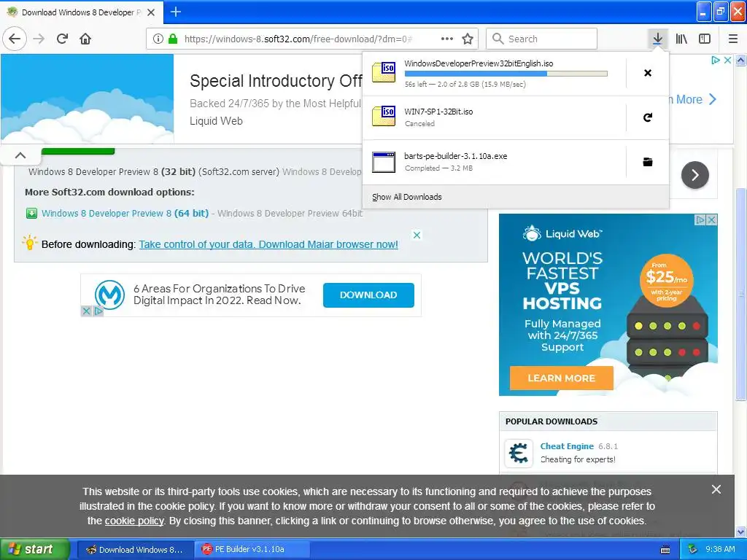Dismiss the Before downloading tip
The height and width of the screenshot is (560, 747).
[417, 235]
